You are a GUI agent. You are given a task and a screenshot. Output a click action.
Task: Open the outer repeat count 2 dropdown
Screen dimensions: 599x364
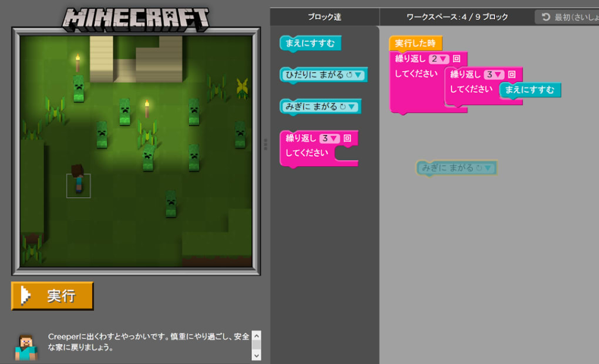pos(439,59)
